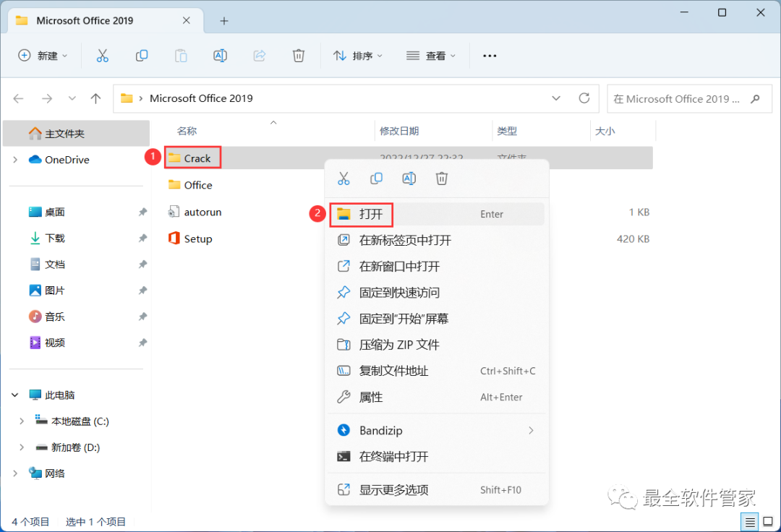Open 桌面 in the sidebar

pos(54,212)
